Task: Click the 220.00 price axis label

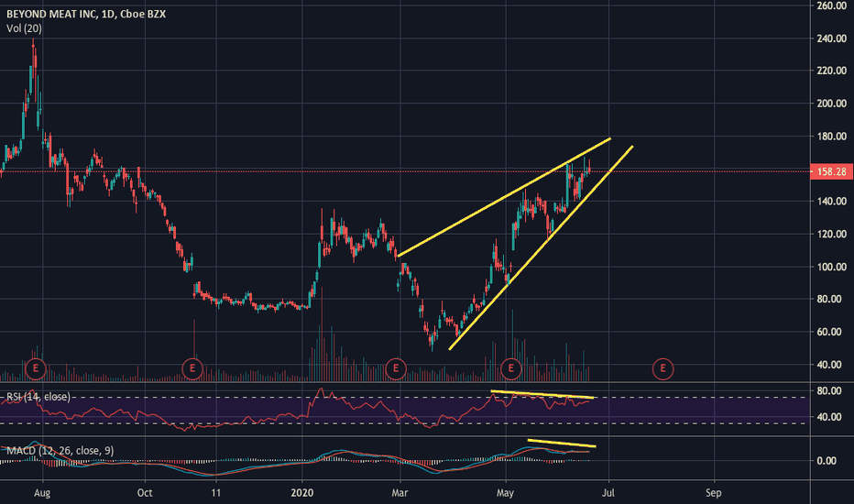Action: [x=832, y=71]
